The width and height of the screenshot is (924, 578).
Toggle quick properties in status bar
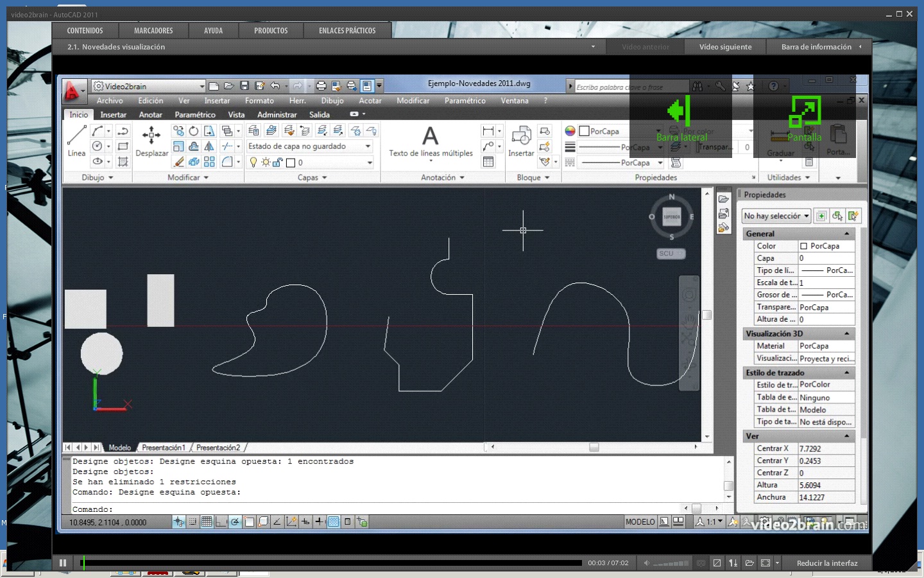347,522
